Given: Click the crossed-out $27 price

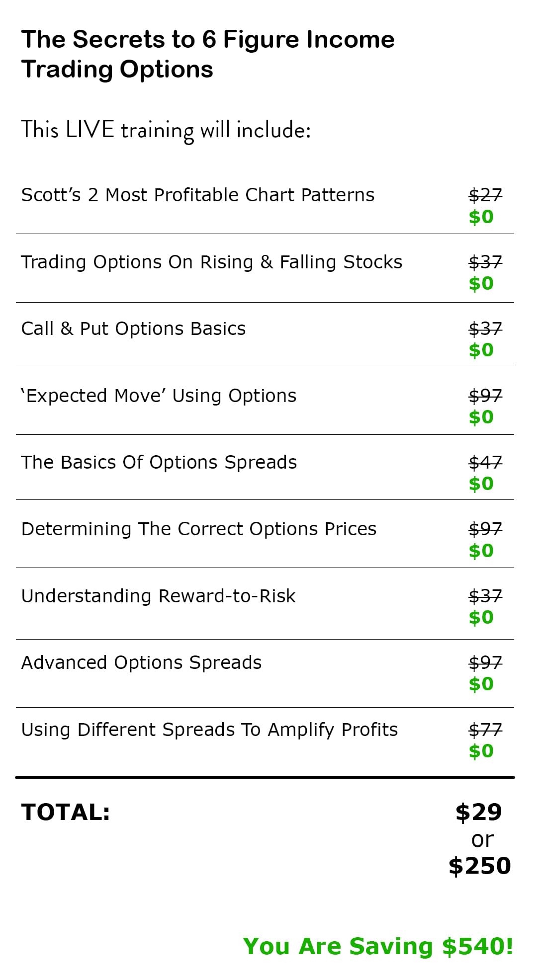Looking at the screenshot, I should tap(485, 194).
